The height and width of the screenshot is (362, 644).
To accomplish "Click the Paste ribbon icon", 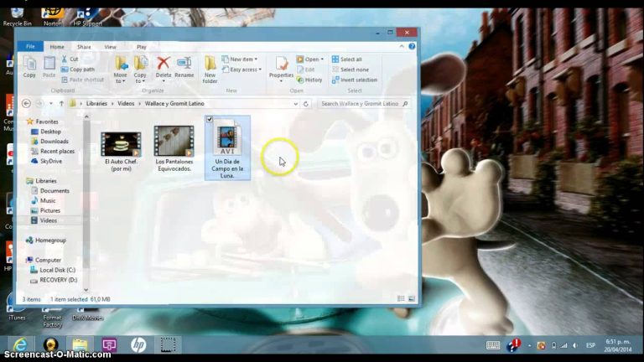I will [49, 67].
